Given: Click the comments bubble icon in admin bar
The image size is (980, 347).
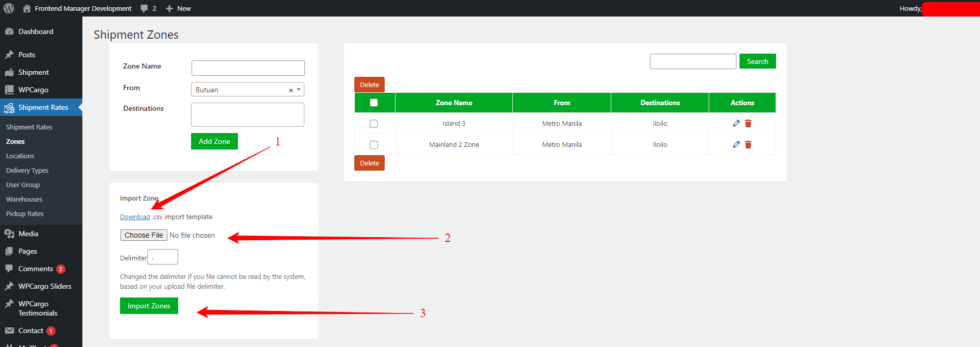Looking at the screenshot, I should coord(144,8).
